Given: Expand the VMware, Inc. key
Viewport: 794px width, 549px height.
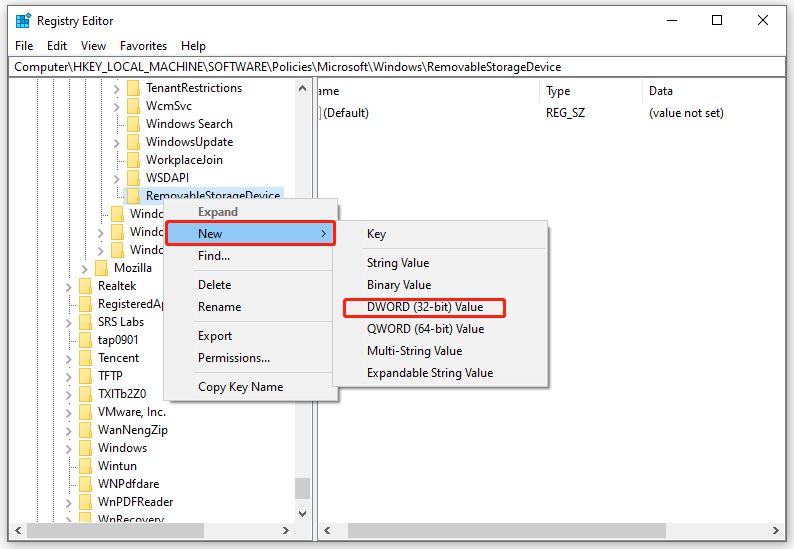Looking at the screenshot, I should pyautogui.click(x=68, y=413).
